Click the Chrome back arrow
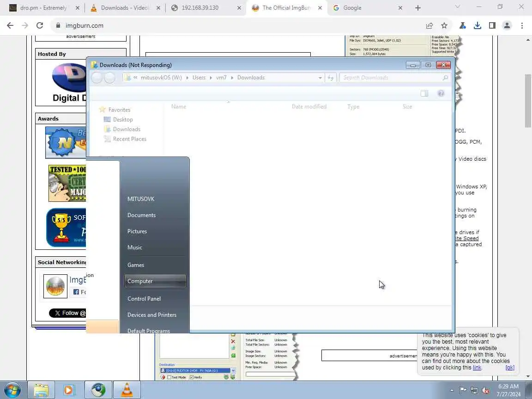 tap(10, 25)
